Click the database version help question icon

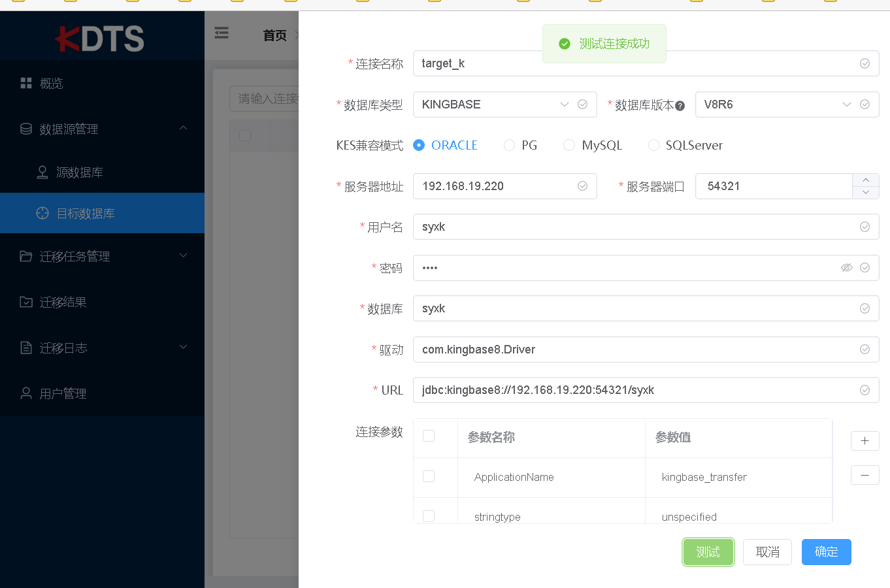point(680,106)
